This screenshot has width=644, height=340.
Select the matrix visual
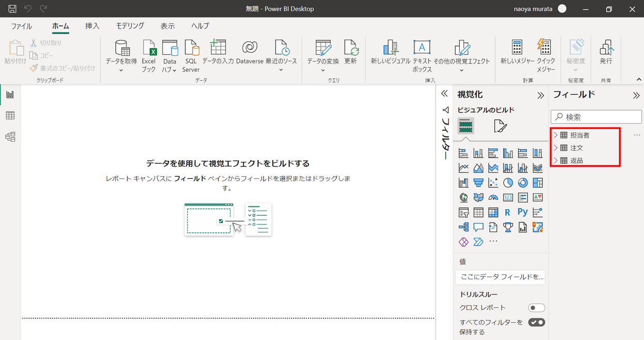(493, 212)
